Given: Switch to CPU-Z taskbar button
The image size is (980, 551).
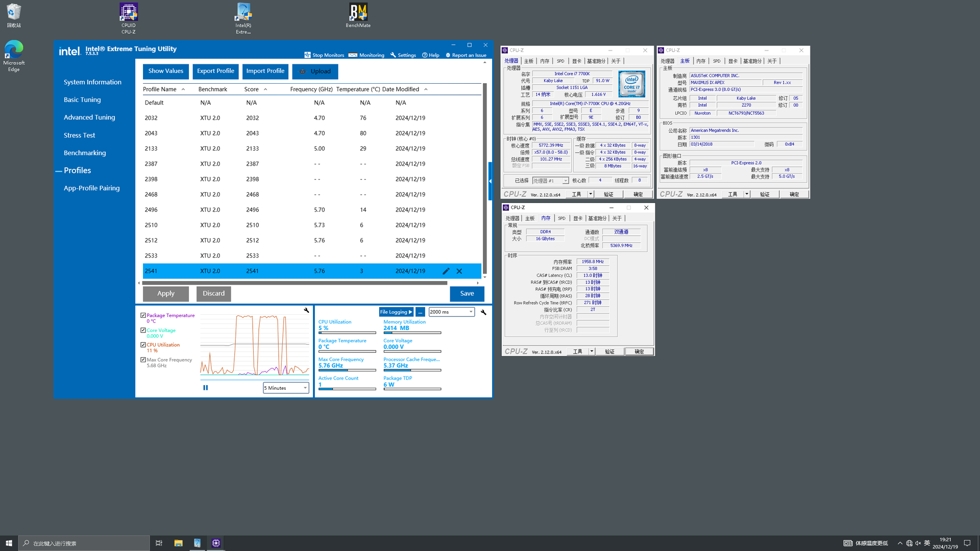Looking at the screenshot, I should point(216,543).
